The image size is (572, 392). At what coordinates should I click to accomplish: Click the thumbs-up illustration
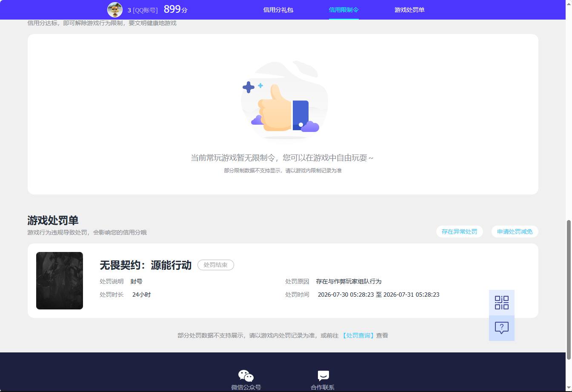284,100
